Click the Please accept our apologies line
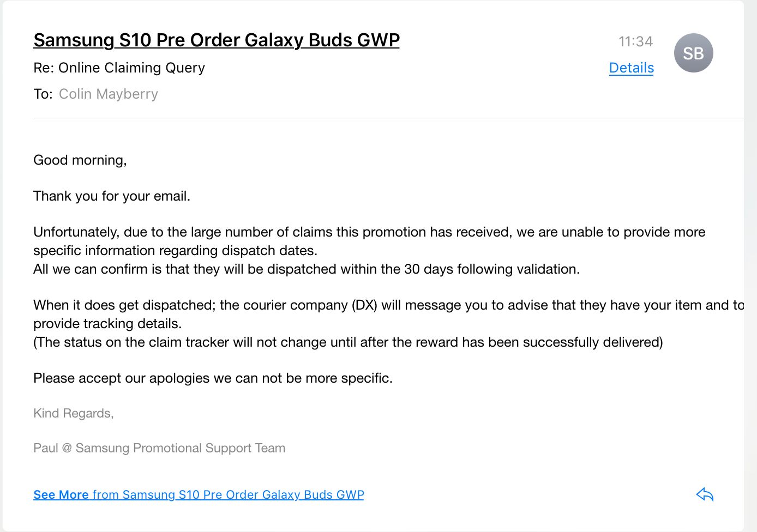Viewport: 757px width, 532px height. 213,378
